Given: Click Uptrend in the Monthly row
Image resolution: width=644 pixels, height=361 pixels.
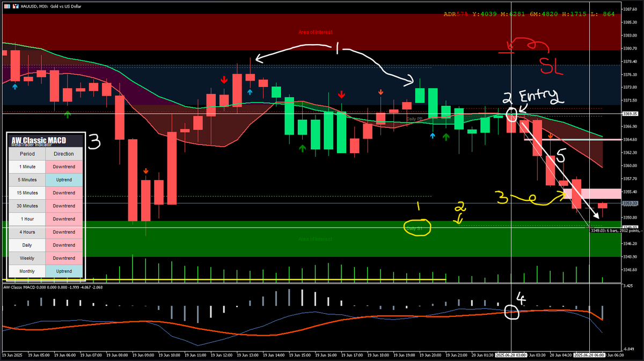Looking at the screenshot, I should [x=64, y=271].
